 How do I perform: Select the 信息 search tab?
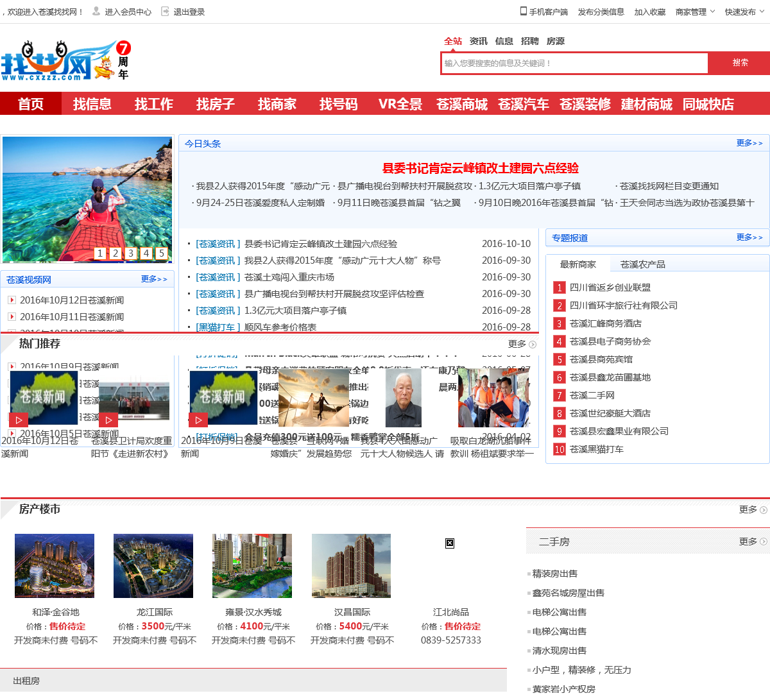point(504,41)
